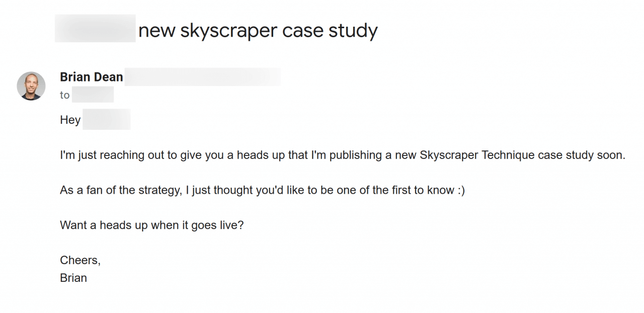Screen dimensions: 644x313
Task: Click the subject "new skyscraper case study"
Action: (x=258, y=31)
